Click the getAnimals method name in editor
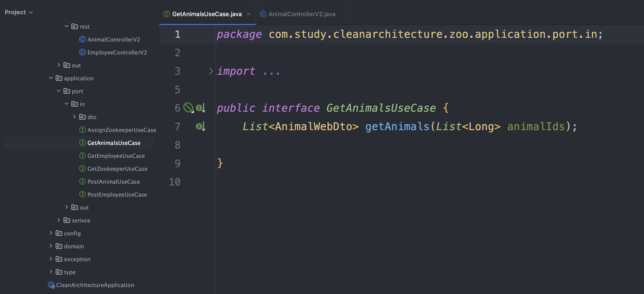This screenshot has height=294, width=644. pyautogui.click(x=397, y=126)
